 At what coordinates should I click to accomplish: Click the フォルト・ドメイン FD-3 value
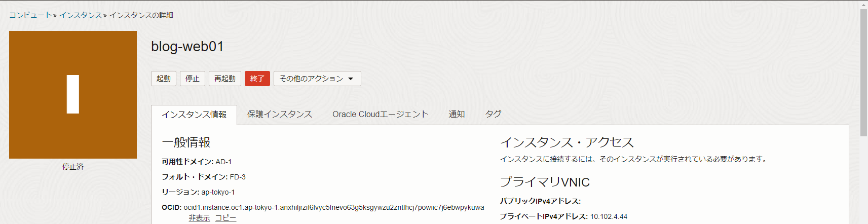click(238, 177)
